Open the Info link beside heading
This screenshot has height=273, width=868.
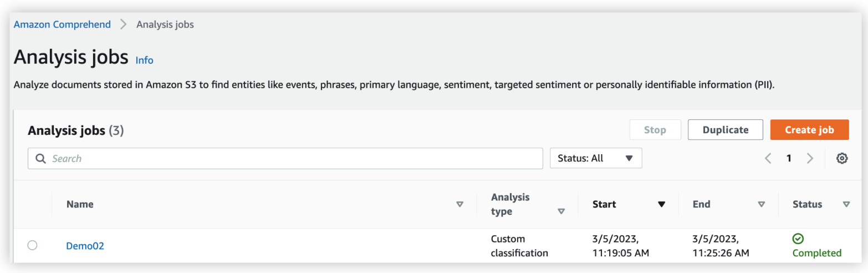(144, 60)
